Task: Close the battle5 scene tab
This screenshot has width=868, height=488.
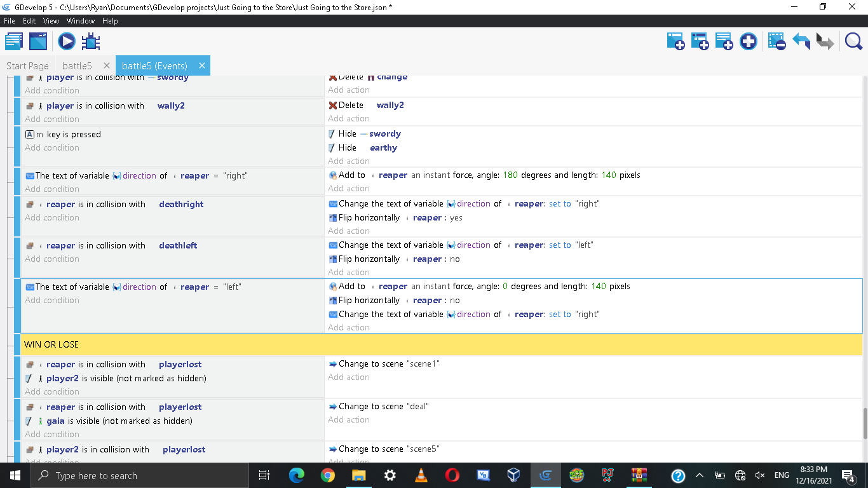Action: (x=106, y=65)
